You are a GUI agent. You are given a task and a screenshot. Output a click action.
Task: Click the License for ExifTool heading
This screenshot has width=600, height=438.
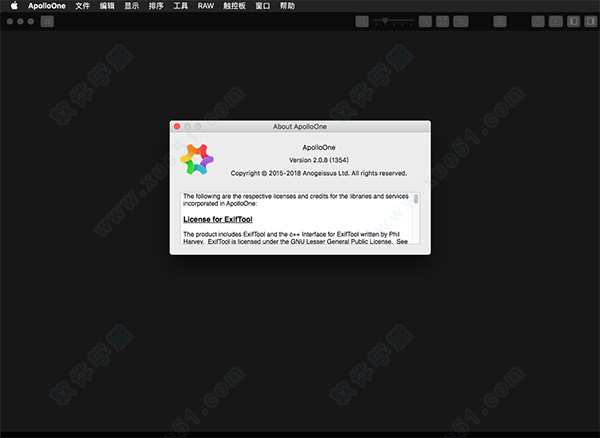218,219
